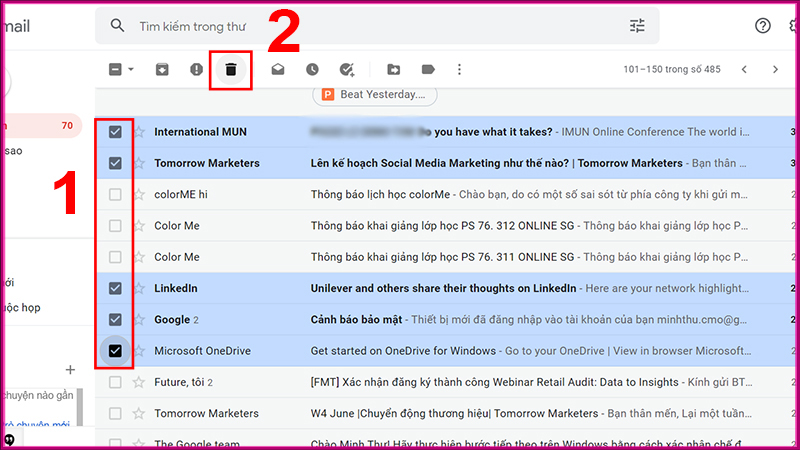Delete selected emails with trash icon

(231, 69)
